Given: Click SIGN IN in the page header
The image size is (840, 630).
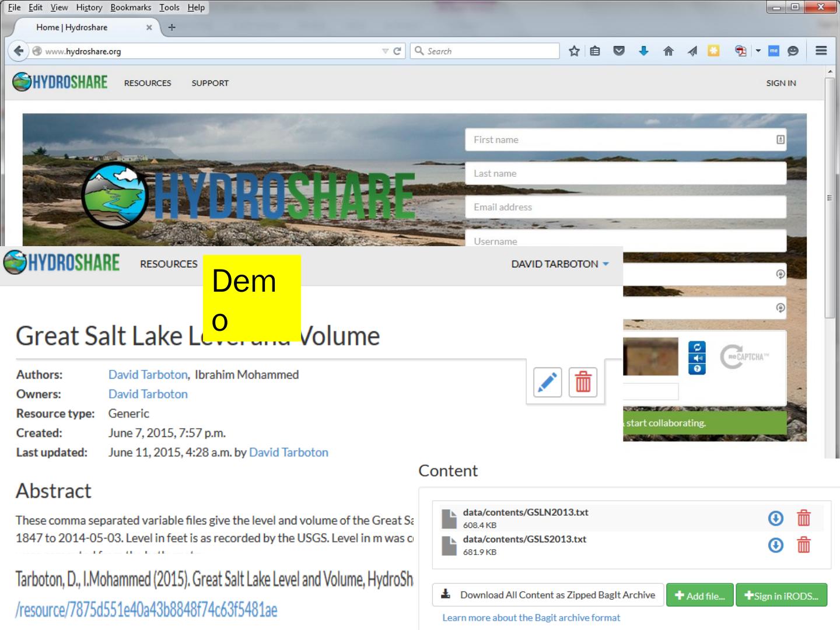Looking at the screenshot, I should (x=781, y=83).
